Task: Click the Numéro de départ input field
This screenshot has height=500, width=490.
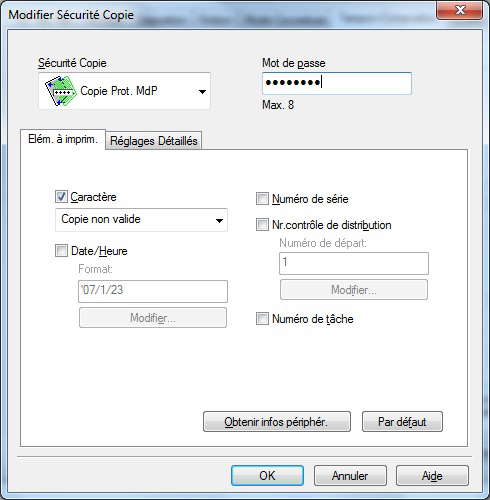Action: [354, 263]
